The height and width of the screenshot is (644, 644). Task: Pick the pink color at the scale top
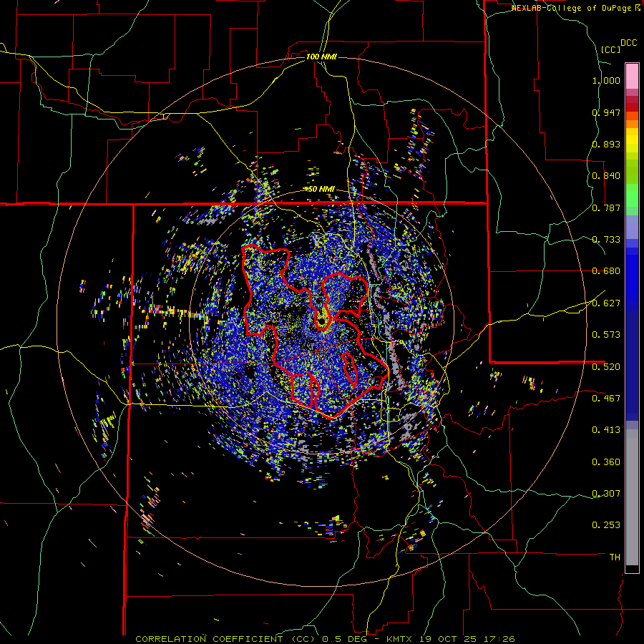click(632, 76)
